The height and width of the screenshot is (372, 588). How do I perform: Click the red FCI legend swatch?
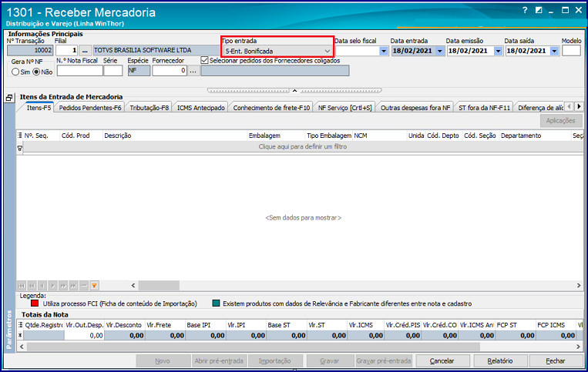(35, 303)
